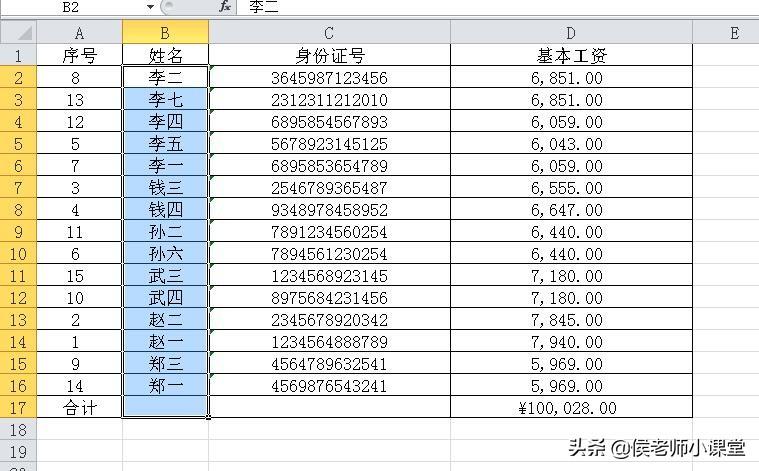
Task: Click salary cell 7,940.00
Action: click(571, 342)
